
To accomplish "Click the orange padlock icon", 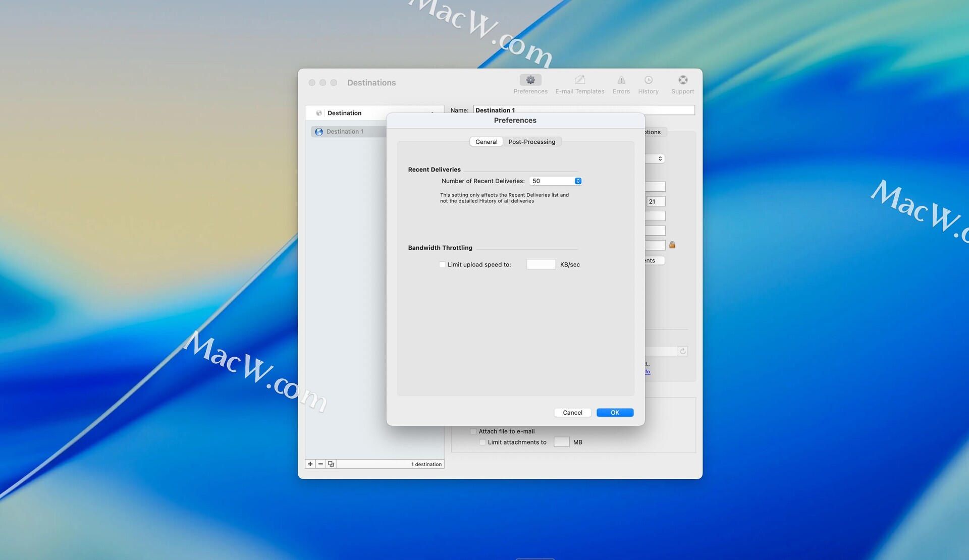I will pos(672,245).
